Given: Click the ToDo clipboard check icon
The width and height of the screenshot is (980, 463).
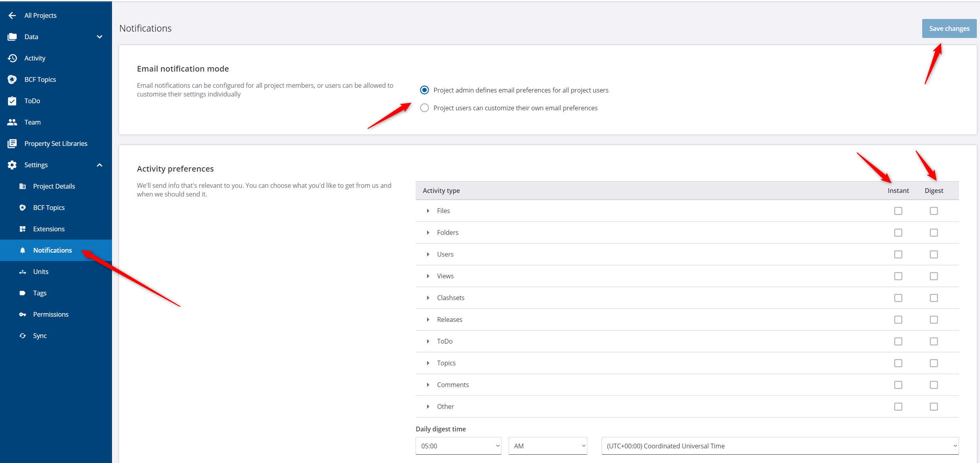Looking at the screenshot, I should click(x=12, y=101).
